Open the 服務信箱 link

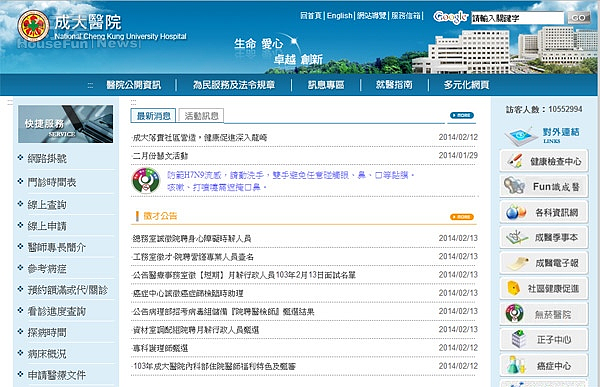point(406,16)
